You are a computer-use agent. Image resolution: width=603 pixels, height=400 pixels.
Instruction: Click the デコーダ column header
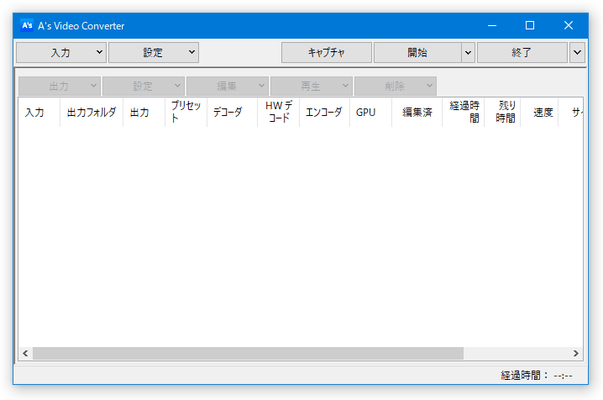coord(232,112)
